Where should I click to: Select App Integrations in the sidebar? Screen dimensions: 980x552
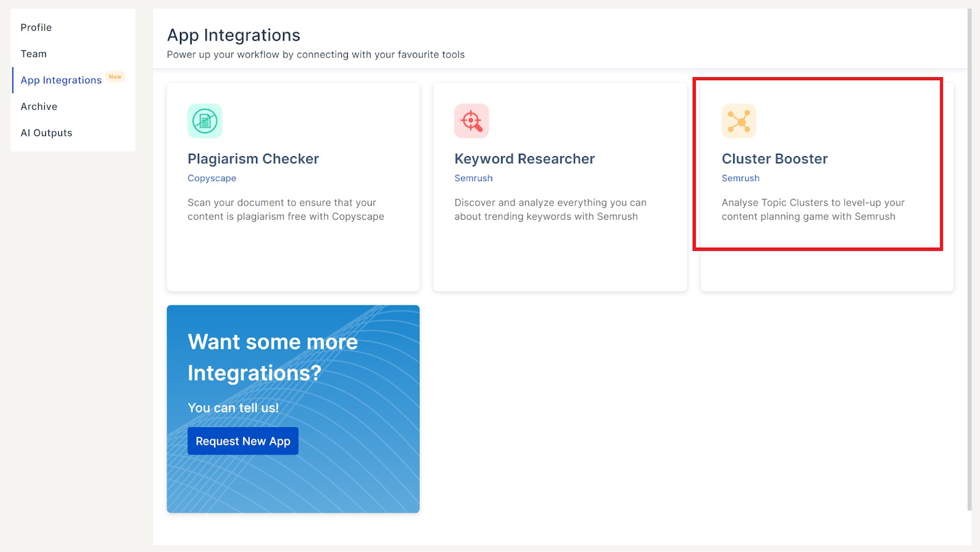[61, 80]
